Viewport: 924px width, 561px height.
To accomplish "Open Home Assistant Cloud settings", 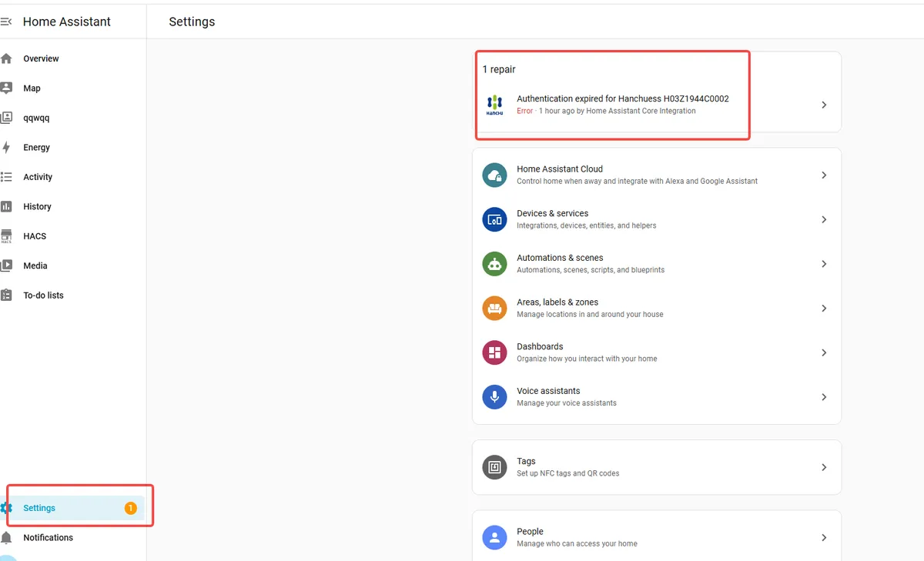I will pos(657,175).
